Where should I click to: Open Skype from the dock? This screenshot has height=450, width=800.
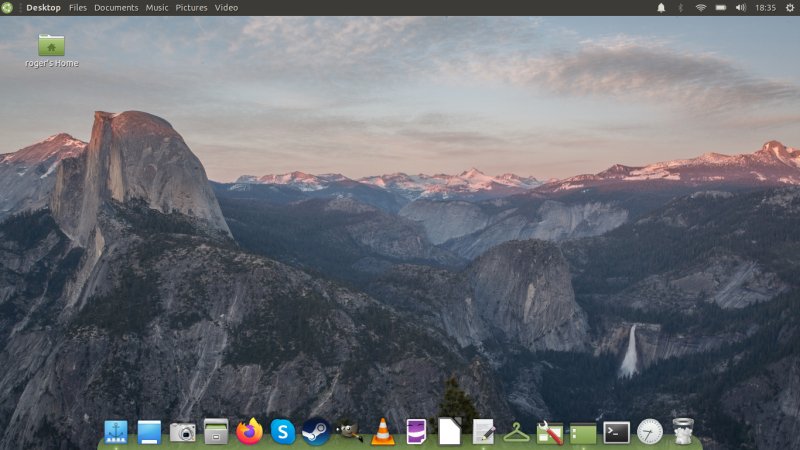283,432
